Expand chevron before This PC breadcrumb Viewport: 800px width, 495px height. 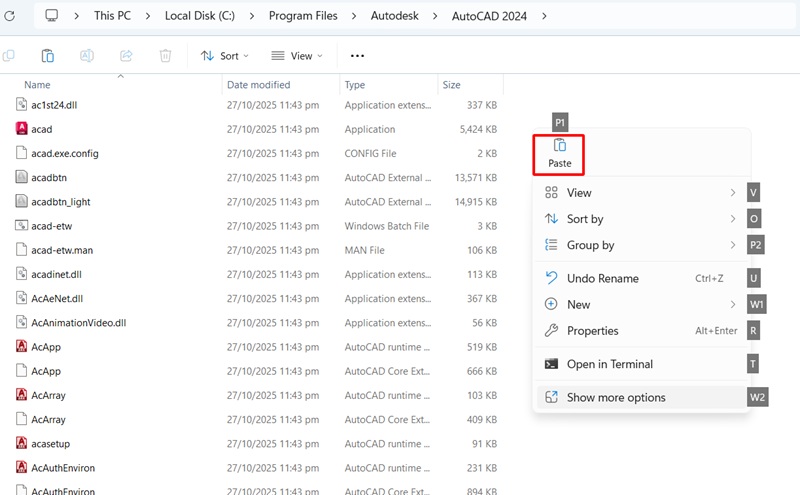(76, 16)
